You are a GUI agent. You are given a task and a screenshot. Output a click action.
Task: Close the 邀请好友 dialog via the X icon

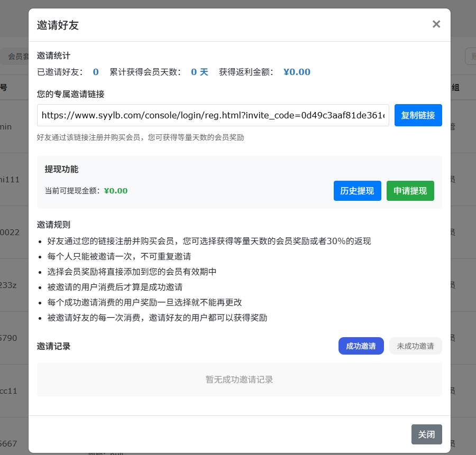pyautogui.click(x=436, y=24)
